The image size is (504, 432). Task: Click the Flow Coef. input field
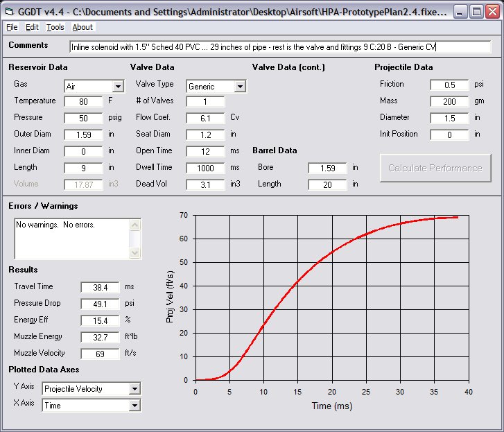pyautogui.click(x=205, y=118)
